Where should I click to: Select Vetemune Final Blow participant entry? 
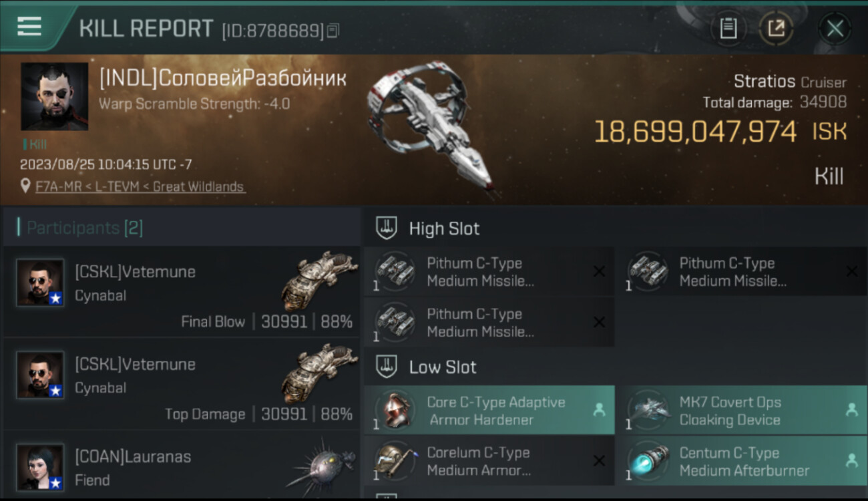182,291
